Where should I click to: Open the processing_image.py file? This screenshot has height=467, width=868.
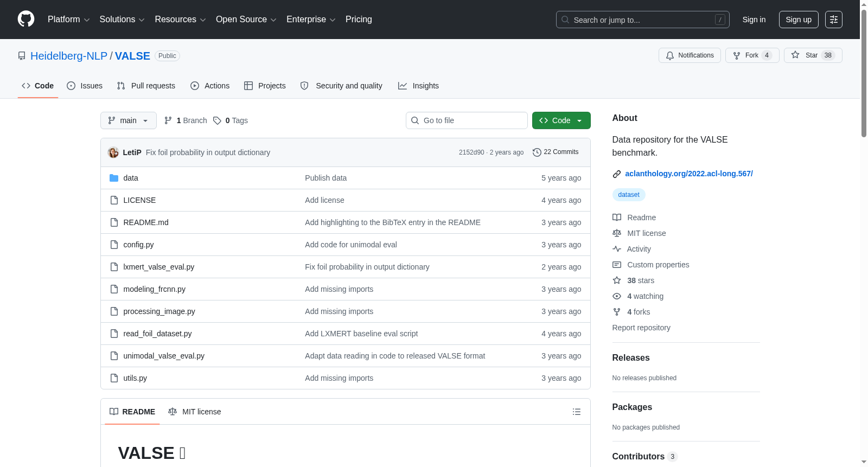pyautogui.click(x=159, y=311)
